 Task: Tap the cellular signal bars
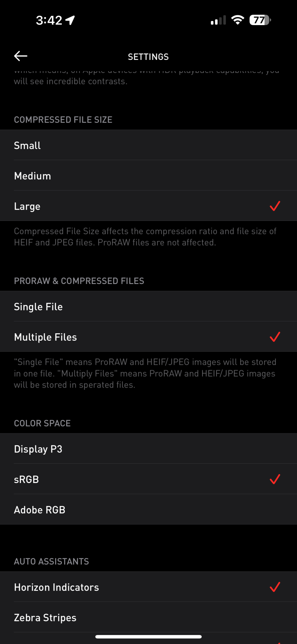pos(218,20)
